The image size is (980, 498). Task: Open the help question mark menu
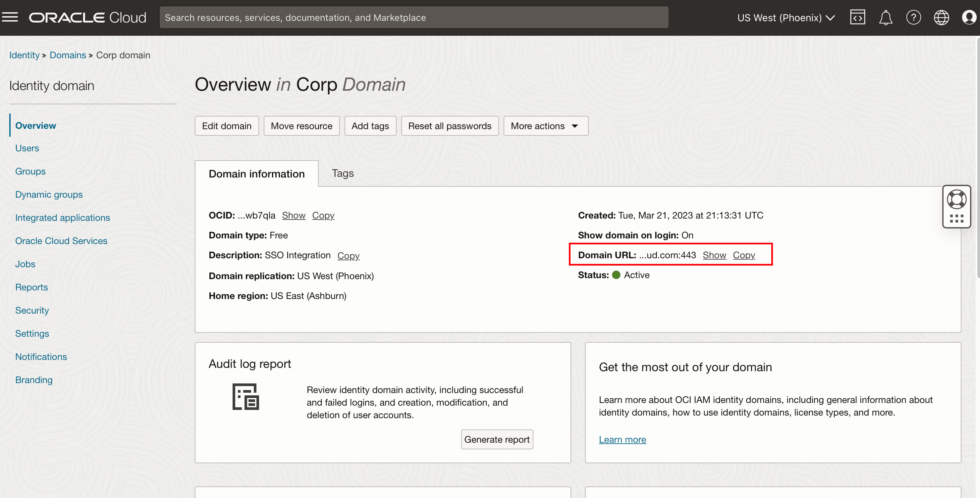[x=913, y=18]
